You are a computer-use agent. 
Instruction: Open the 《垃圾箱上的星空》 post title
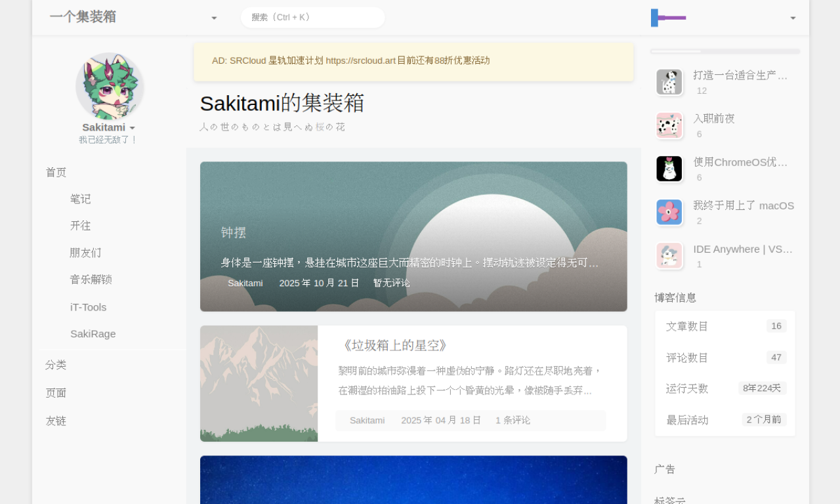point(394,345)
